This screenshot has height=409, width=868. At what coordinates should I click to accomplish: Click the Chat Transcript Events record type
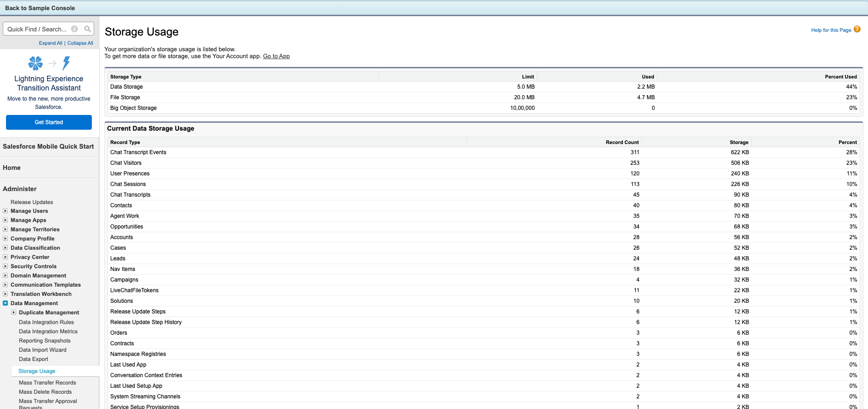(138, 152)
